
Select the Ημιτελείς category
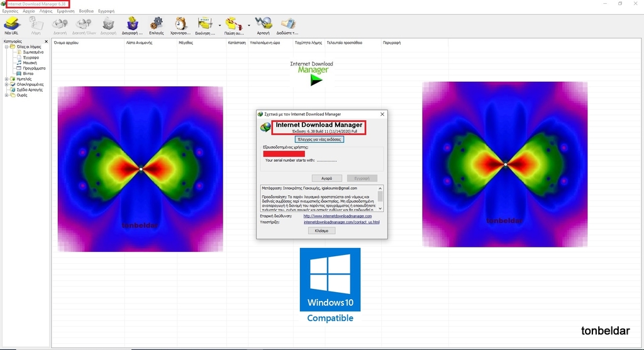(x=24, y=79)
